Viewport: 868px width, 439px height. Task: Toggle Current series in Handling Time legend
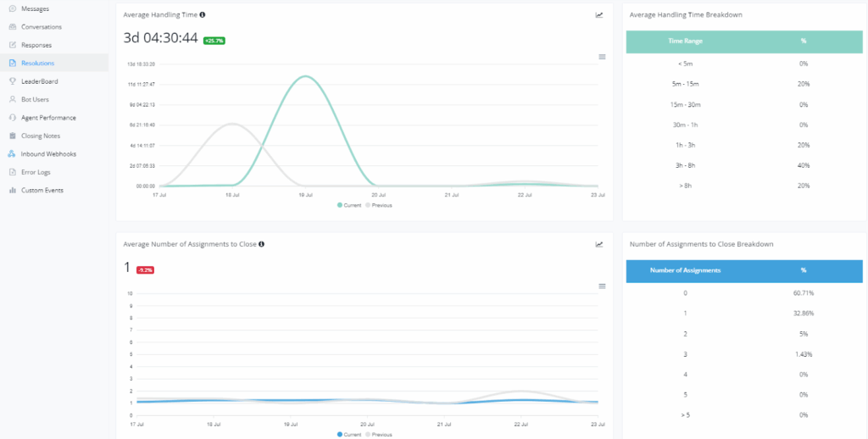(x=352, y=205)
